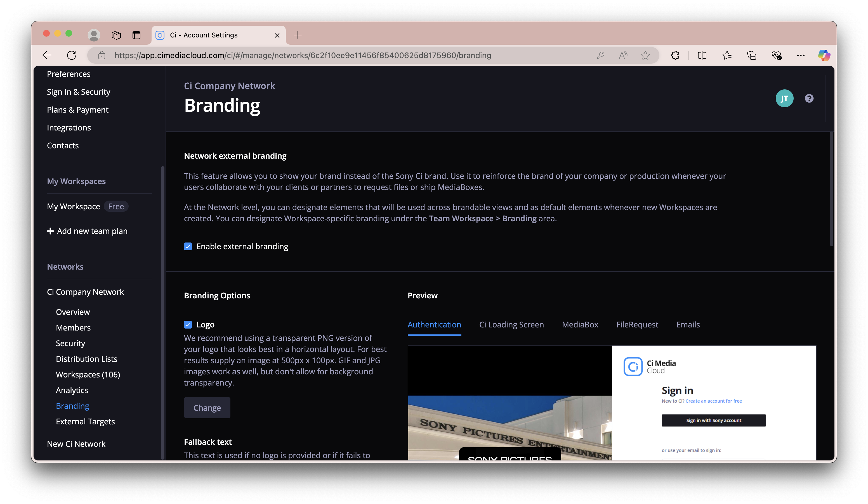Open network Security page
Viewport: 868px width, 504px height.
pyautogui.click(x=70, y=343)
